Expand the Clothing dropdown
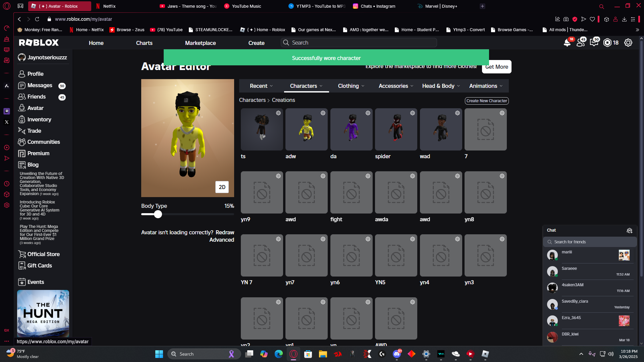Viewport: 644px width, 362px height. (x=351, y=86)
